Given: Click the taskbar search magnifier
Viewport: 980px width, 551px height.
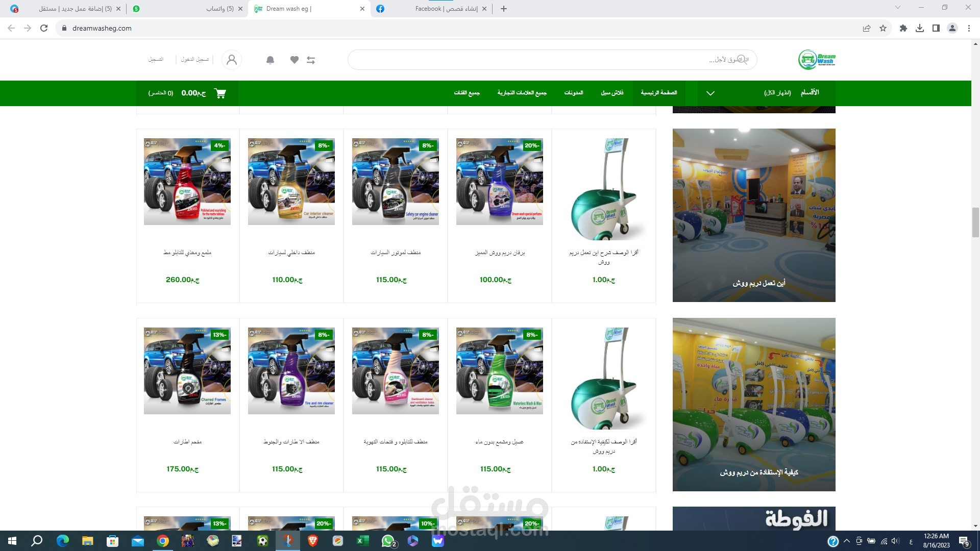Looking at the screenshot, I should (37, 541).
